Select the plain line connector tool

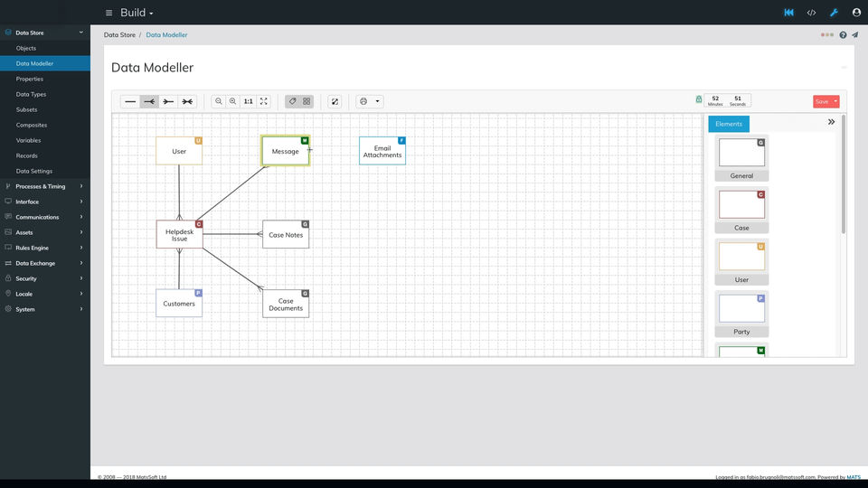pos(130,102)
